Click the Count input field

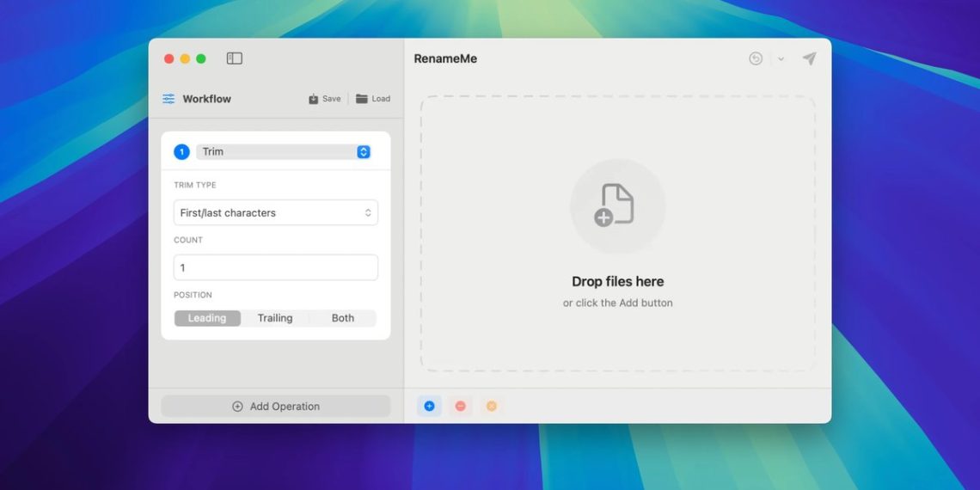point(275,267)
